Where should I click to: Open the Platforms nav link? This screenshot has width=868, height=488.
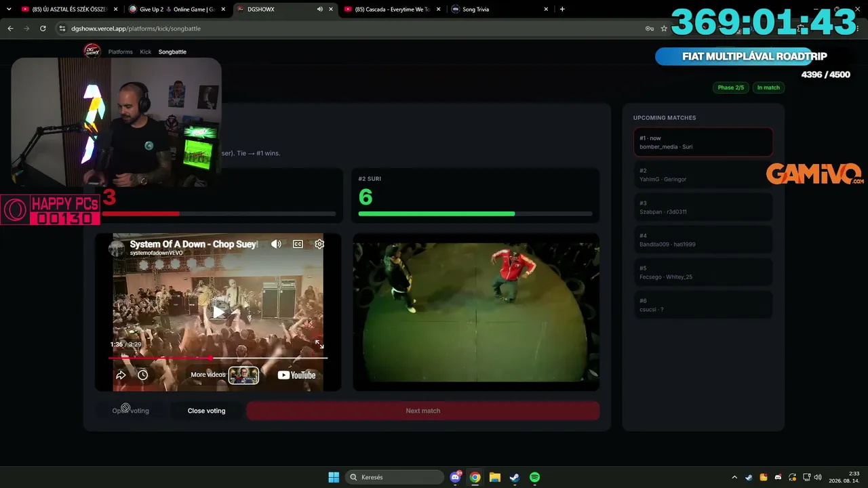click(x=121, y=52)
